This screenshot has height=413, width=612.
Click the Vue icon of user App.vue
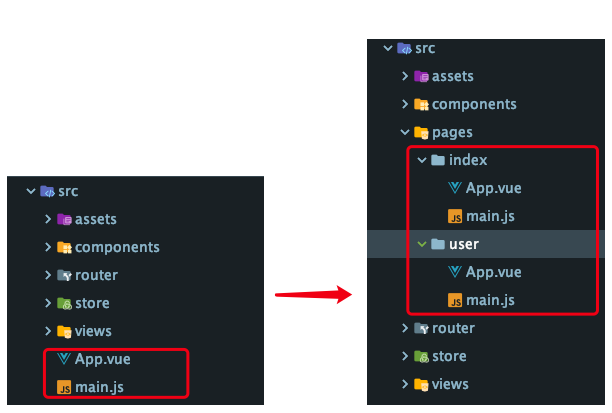tap(455, 272)
